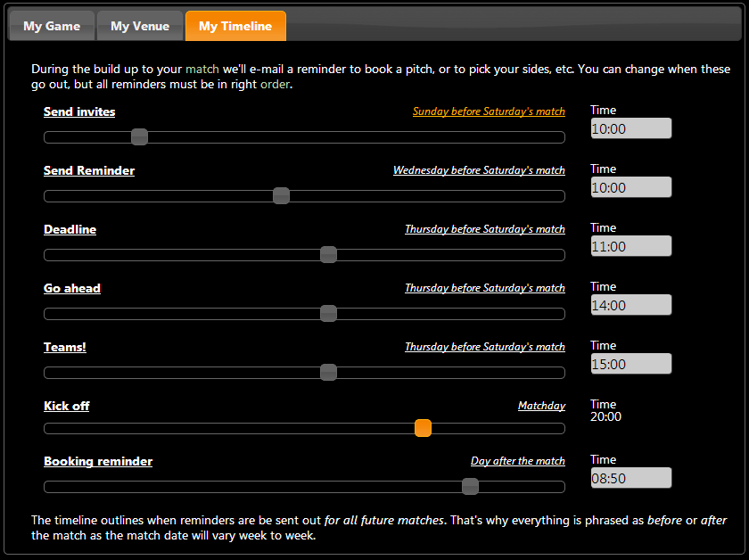Click Go ahead's Thursday before Saturday's match link
The width and height of the screenshot is (749, 560).
[485, 288]
